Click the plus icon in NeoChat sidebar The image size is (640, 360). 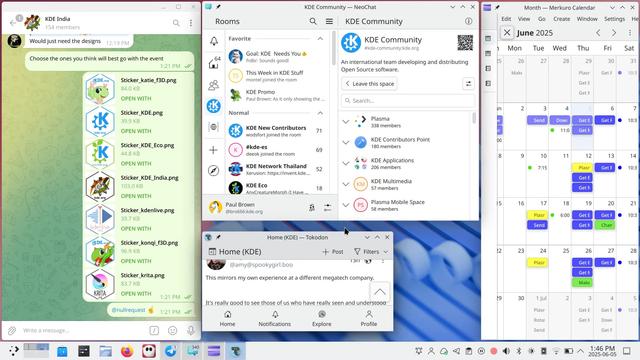tap(213, 150)
